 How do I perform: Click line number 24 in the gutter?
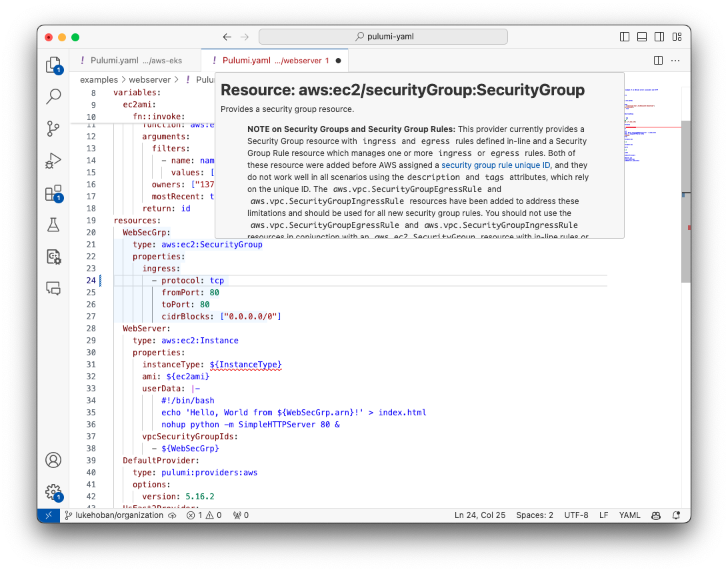click(x=91, y=281)
